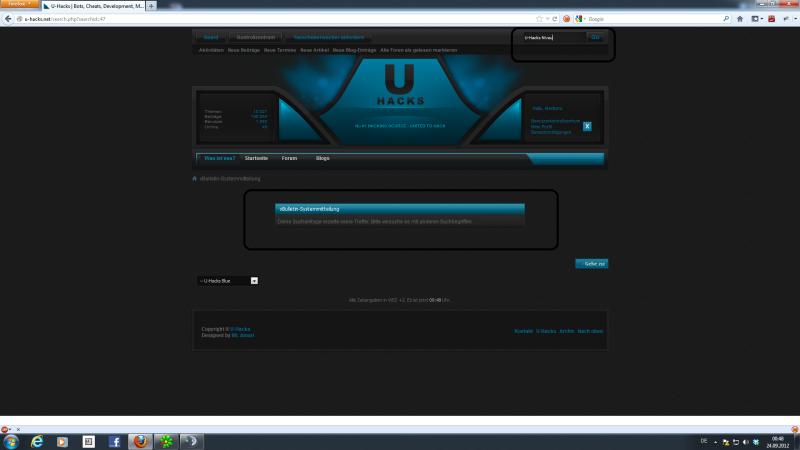Open the Kontakt footer link
800x450 pixels.
[x=523, y=331]
